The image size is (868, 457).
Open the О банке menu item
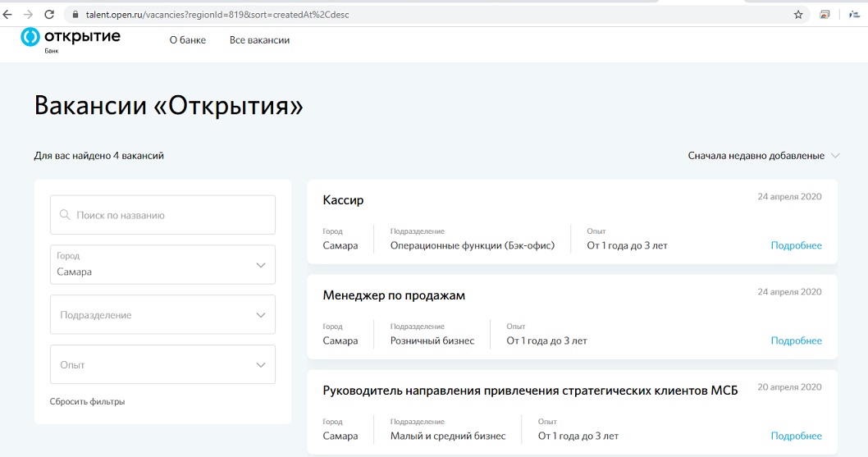coord(188,40)
